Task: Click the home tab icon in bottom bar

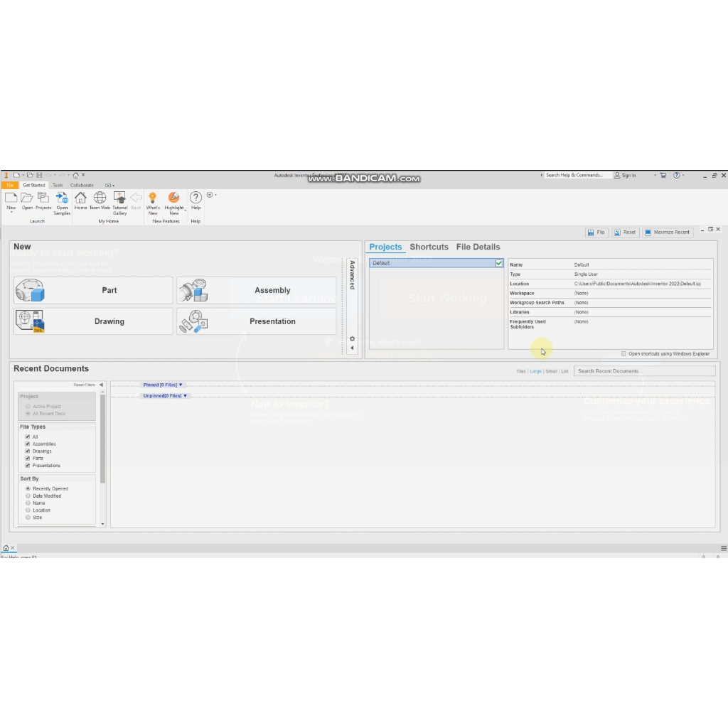Action: (6, 548)
